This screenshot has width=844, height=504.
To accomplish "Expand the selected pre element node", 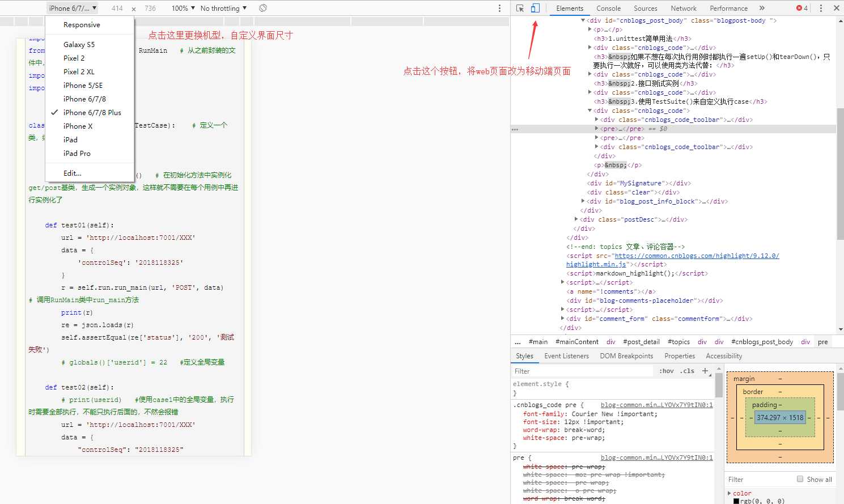I will tap(596, 129).
